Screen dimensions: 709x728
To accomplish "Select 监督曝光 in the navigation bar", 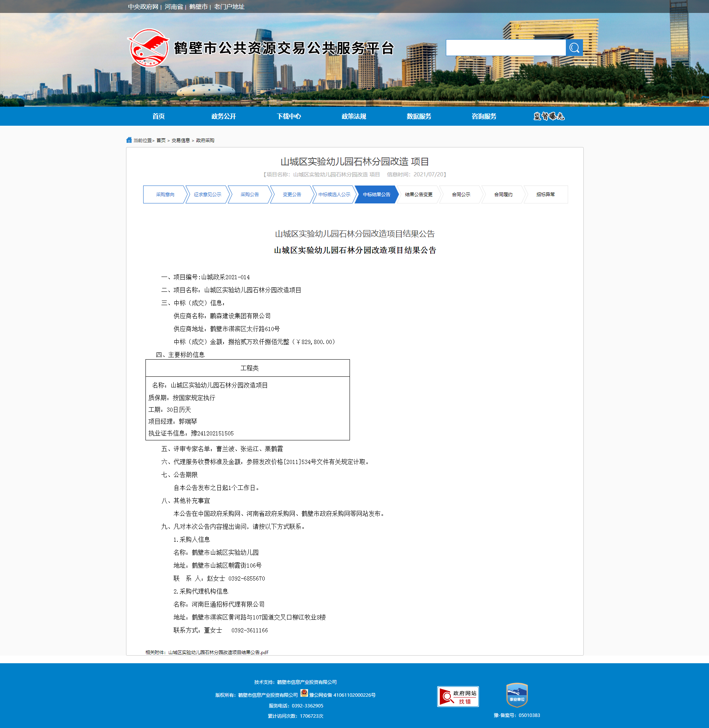I will click(x=549, y=117).
